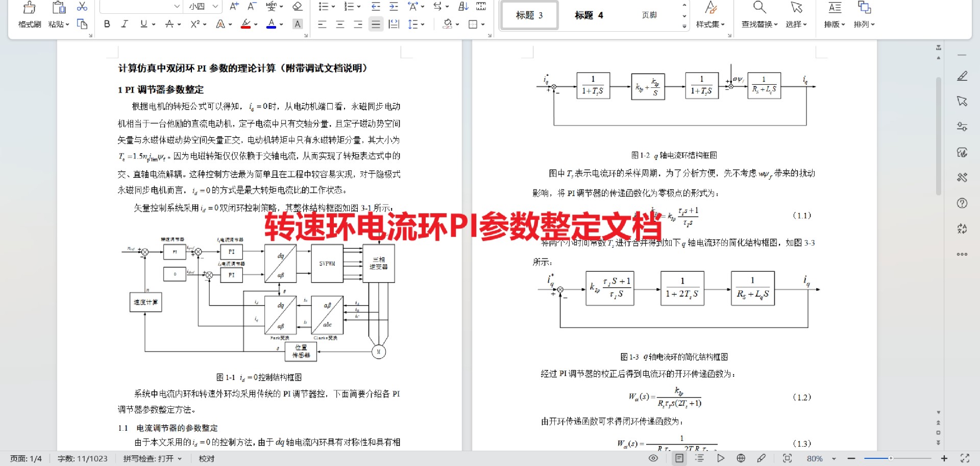
Task: Increase font size with A+ icon
Action: pyautogui.click(x=234, y=6)
